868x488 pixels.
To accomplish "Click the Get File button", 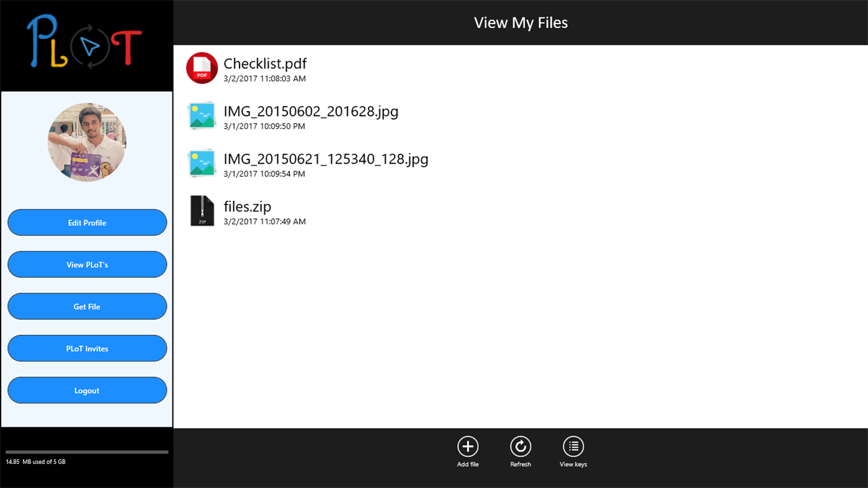I will [x=87, y=306].
